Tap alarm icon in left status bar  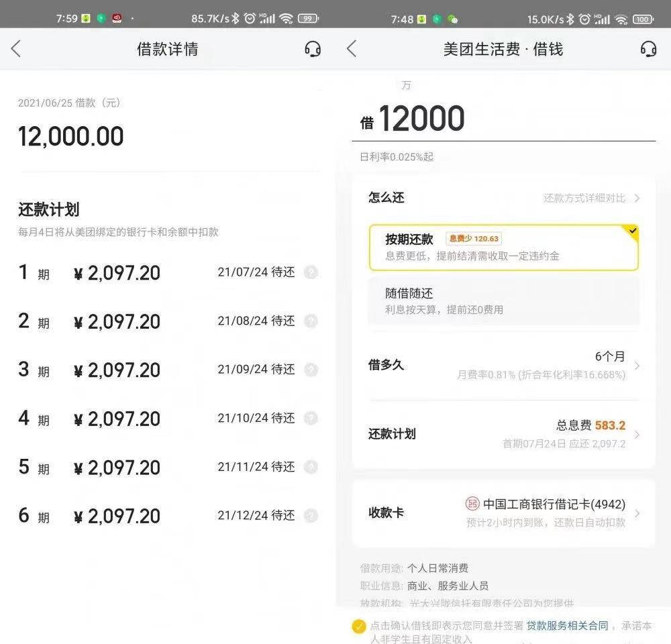(x=250, y=18)
